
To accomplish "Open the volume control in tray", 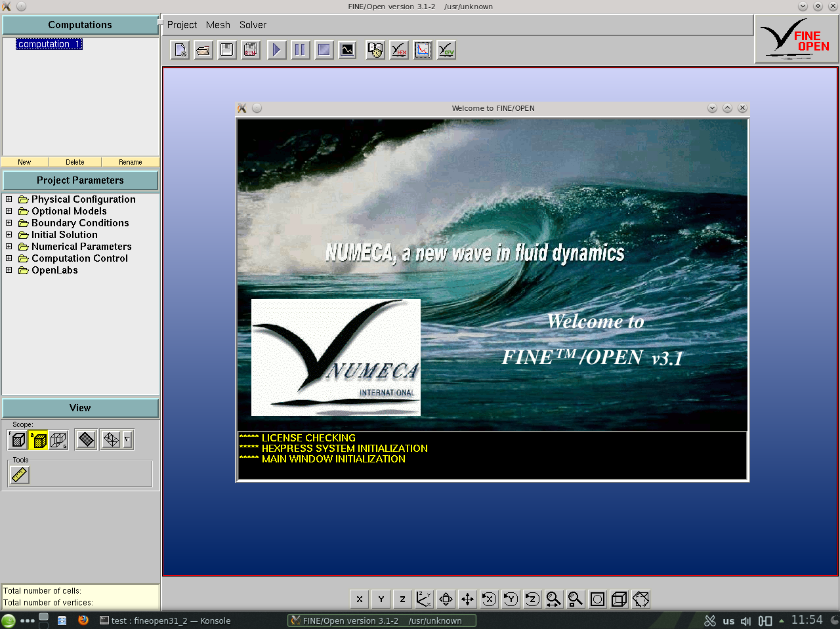I will 745,620.
